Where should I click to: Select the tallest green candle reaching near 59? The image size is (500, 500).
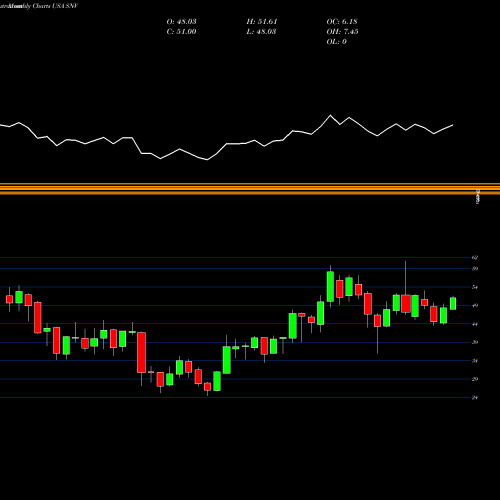point(330,287)
